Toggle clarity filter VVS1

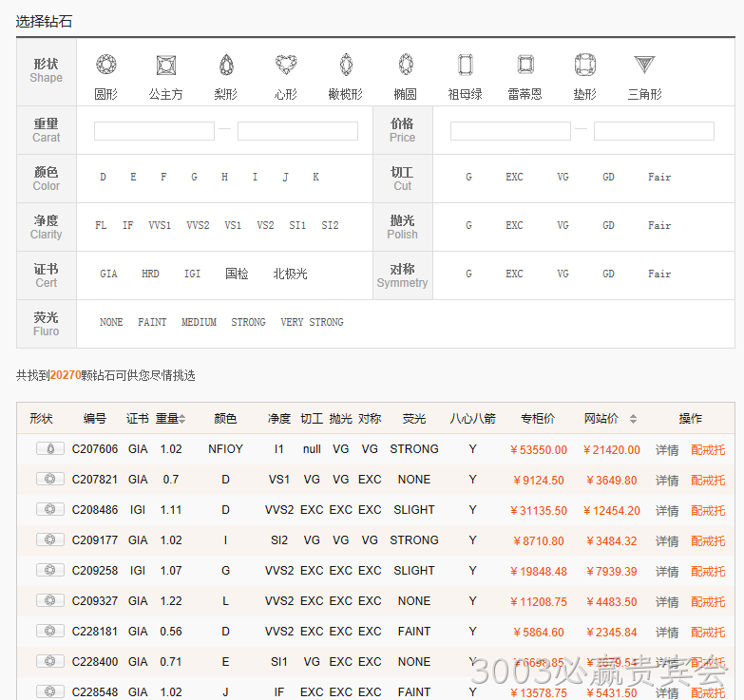pos(160,226)
